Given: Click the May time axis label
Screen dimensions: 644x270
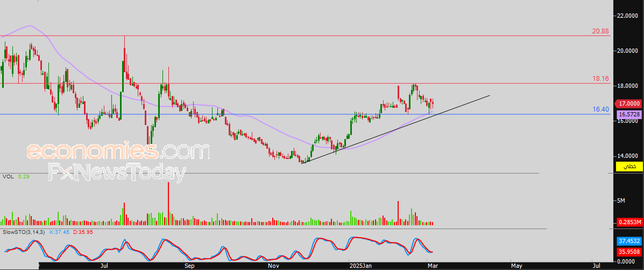Looking at the screenshot, I should point(516,266).
